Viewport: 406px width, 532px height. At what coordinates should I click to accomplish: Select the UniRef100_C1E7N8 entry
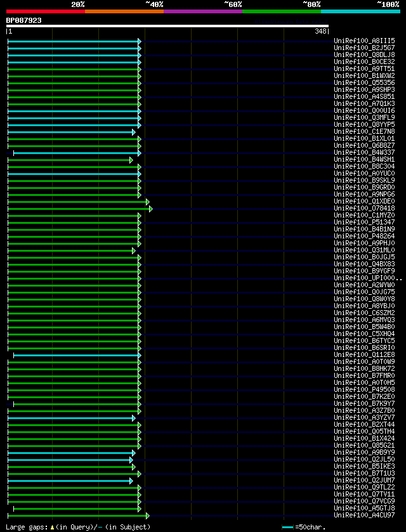[364, 132]
